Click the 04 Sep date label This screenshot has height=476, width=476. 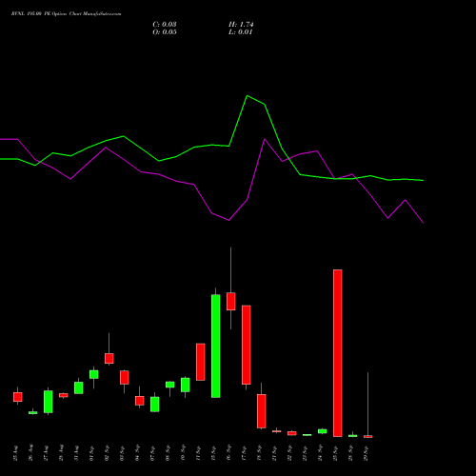[137, 453]
